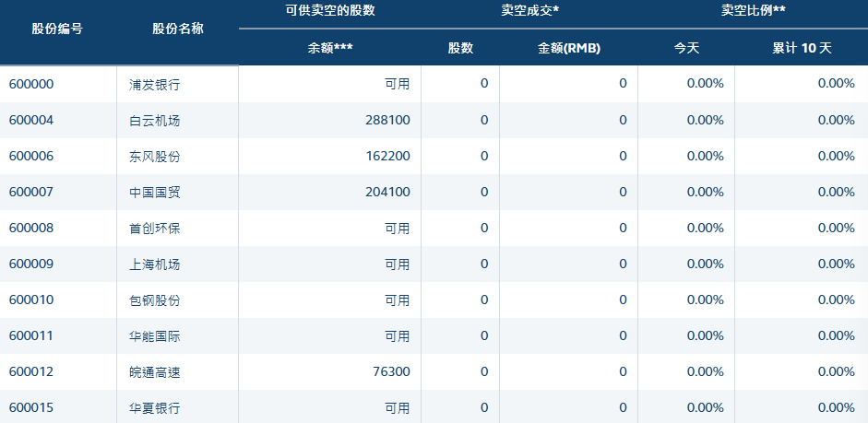868x423 pixels.
Task: Select stock code 600007
Action: [31, 192]
